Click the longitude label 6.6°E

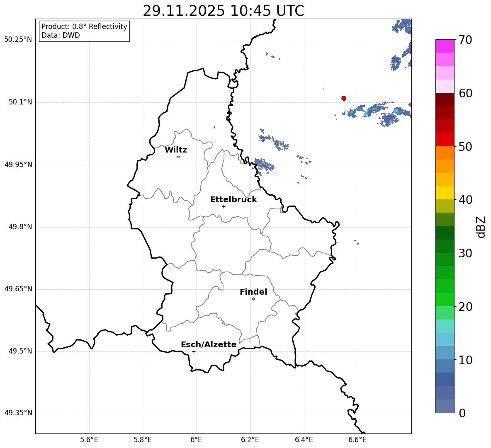(x=357, y=440)
